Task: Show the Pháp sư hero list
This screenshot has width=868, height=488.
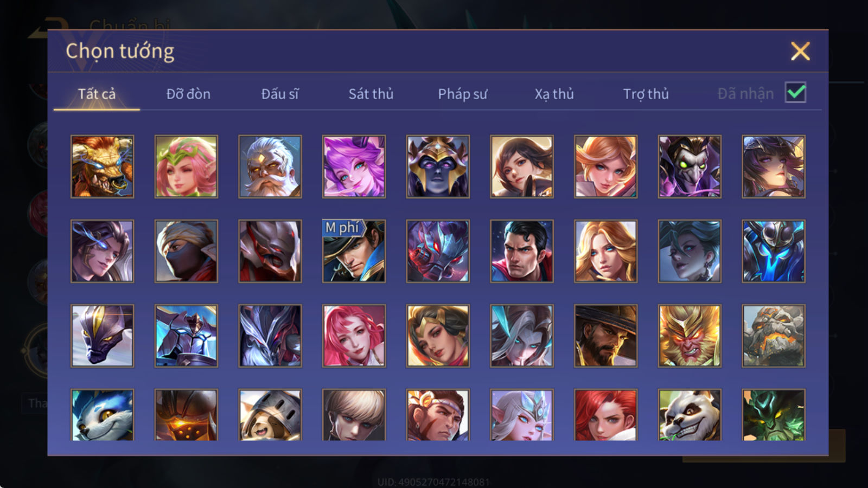Action: [x=462, y=94]
